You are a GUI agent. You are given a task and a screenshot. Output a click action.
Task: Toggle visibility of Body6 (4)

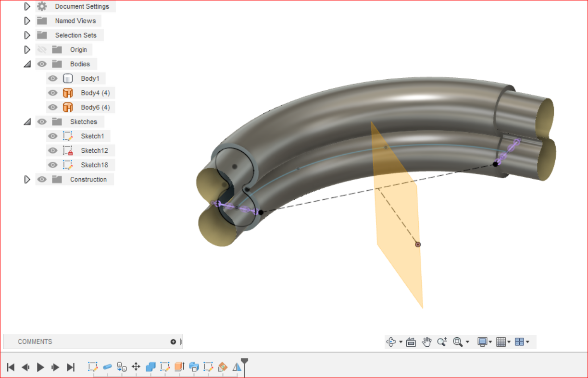(x=53, y=107)
